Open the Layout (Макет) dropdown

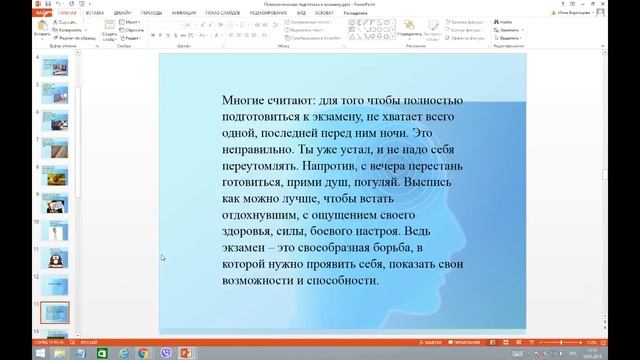click(x=130, y=22)
